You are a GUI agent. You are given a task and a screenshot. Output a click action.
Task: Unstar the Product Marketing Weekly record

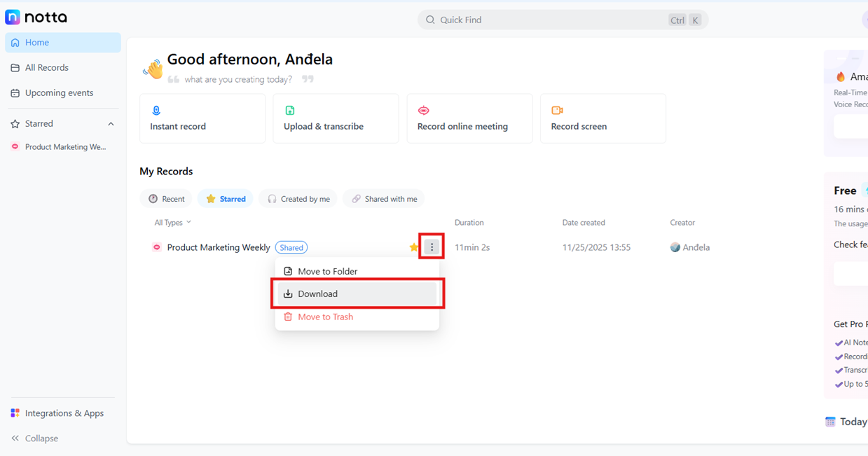point(413,247)
